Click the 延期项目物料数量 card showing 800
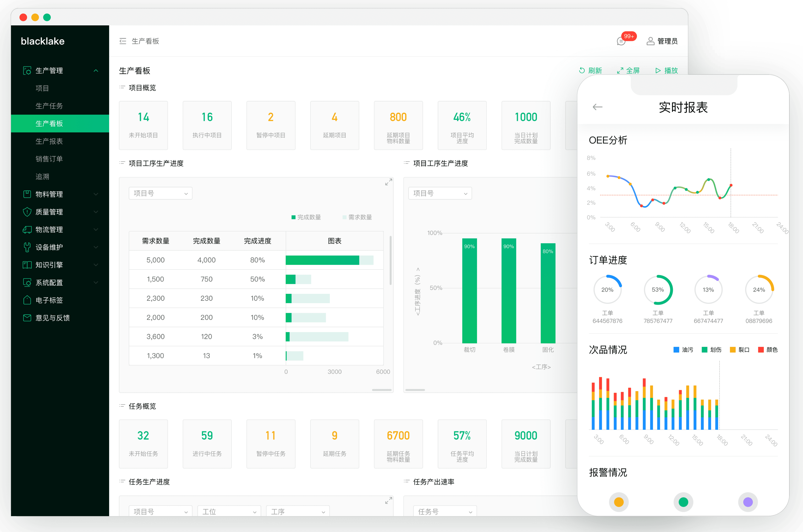 pos(398,125)
